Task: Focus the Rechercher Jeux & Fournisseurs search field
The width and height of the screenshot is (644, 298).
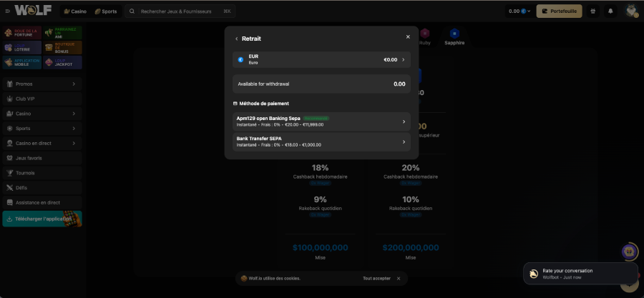Action: pyautogui.click(x=180, y=11)
